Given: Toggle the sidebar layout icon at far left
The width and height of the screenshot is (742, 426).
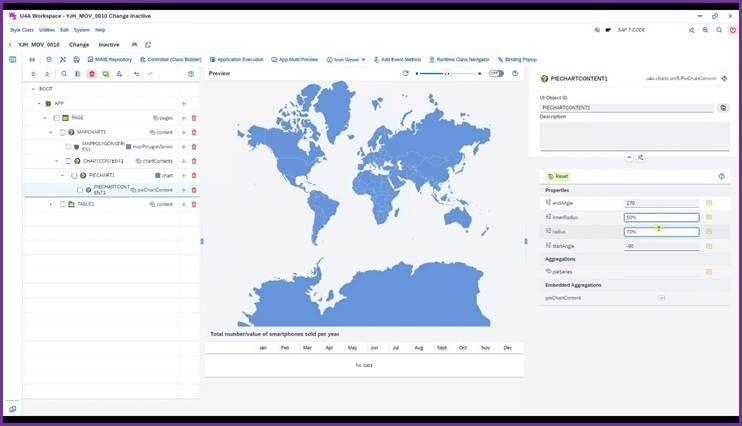Looking at the screenshot, I should 13,60.
